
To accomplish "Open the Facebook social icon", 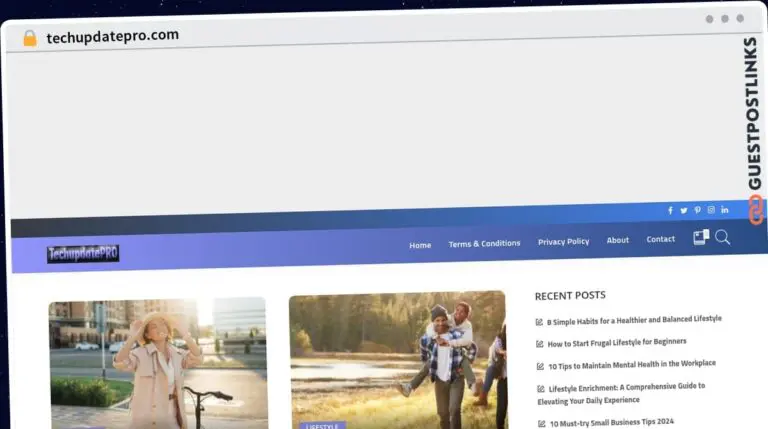I will click(x=670, y=211).
